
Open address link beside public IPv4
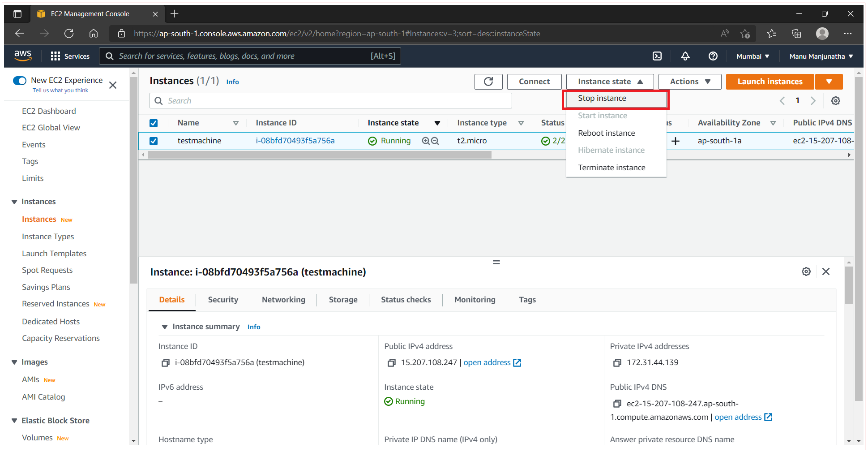click(x=492, y=363)
